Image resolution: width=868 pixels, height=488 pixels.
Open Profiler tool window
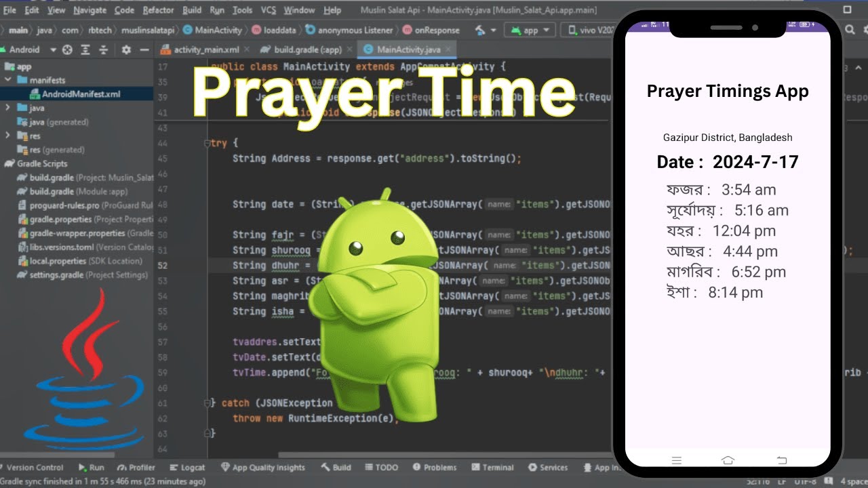click(x=136, y=468)
